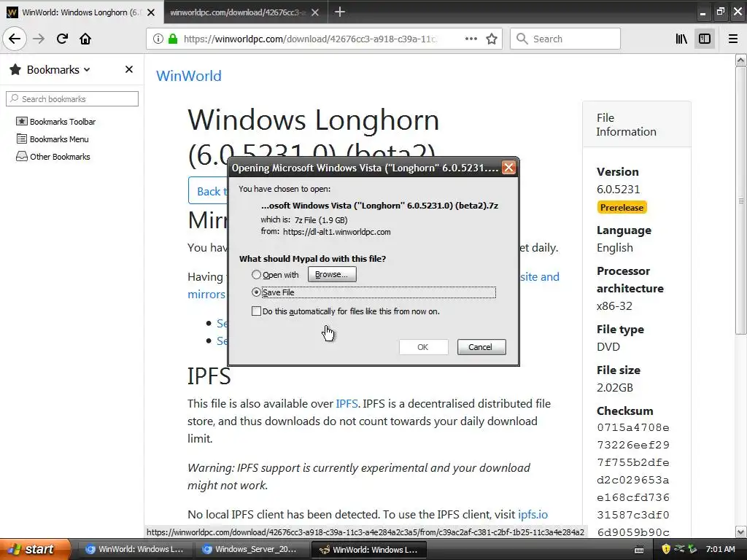747x560 pixels.
Task: Close the Opening file dialog
Action: click(x=508, y=168)
